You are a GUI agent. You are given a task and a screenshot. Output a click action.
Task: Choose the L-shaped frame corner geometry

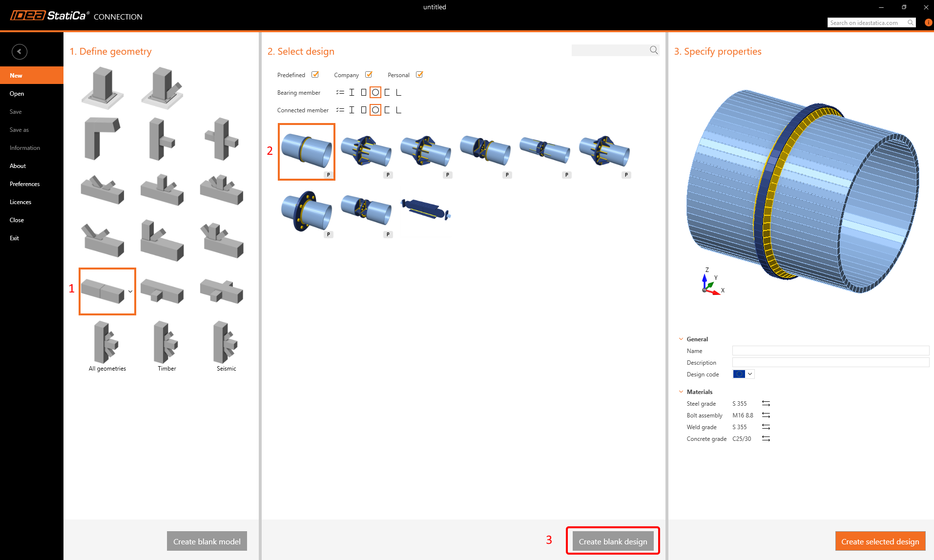103,139
